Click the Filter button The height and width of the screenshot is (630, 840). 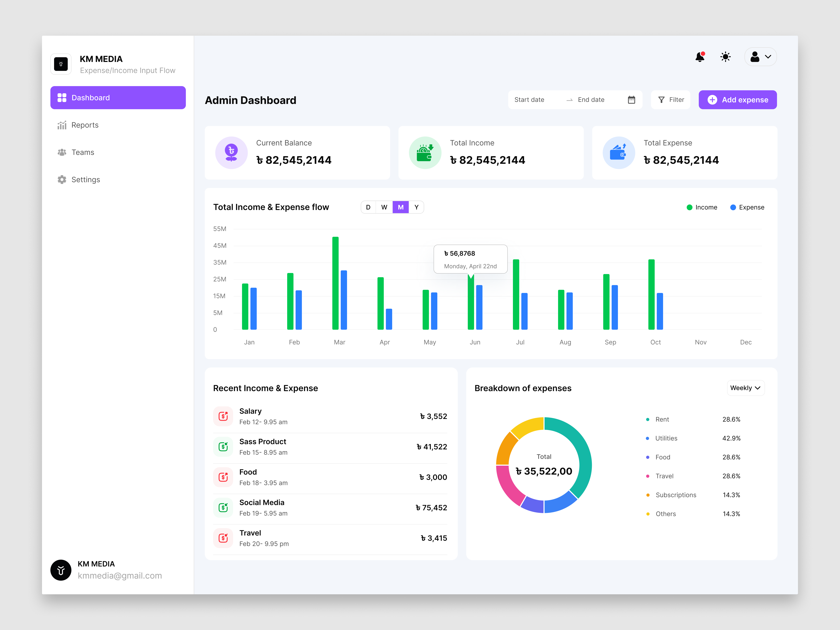(671, 100)
